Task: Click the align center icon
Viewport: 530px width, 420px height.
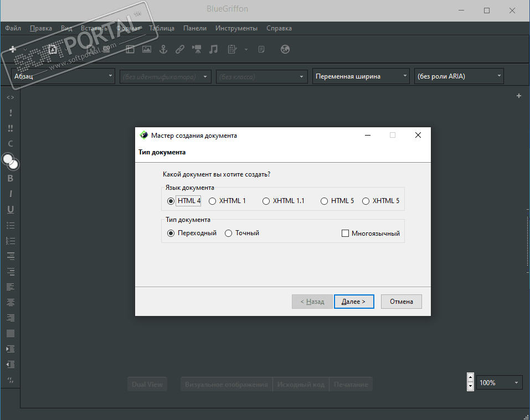Action: (11, 303)
